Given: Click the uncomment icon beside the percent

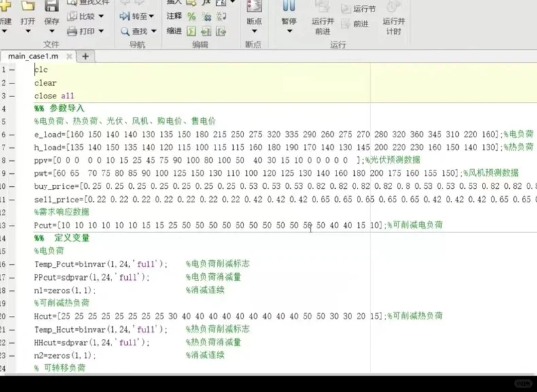Looking at the screenshot, I should pyautogui.click(x=207, y=16).
